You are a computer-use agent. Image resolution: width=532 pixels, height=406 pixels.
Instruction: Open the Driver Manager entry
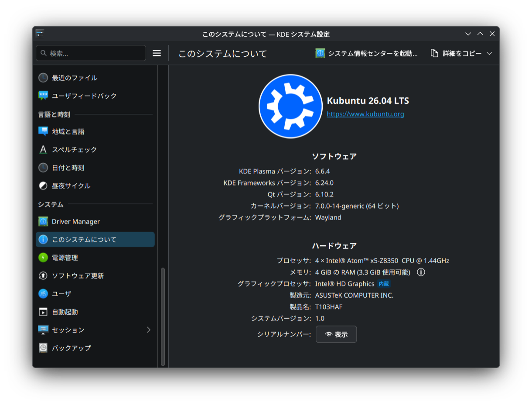tap(95, 222)
